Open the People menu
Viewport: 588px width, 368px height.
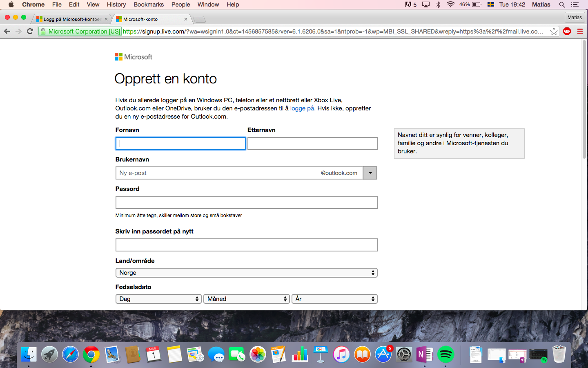coord(180,4)
